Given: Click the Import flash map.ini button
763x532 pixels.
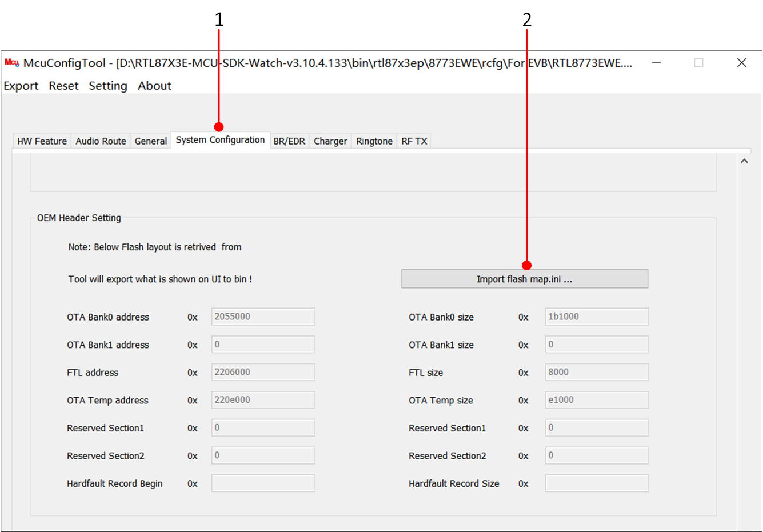Looking at the screenshot, I should [524, 279].
